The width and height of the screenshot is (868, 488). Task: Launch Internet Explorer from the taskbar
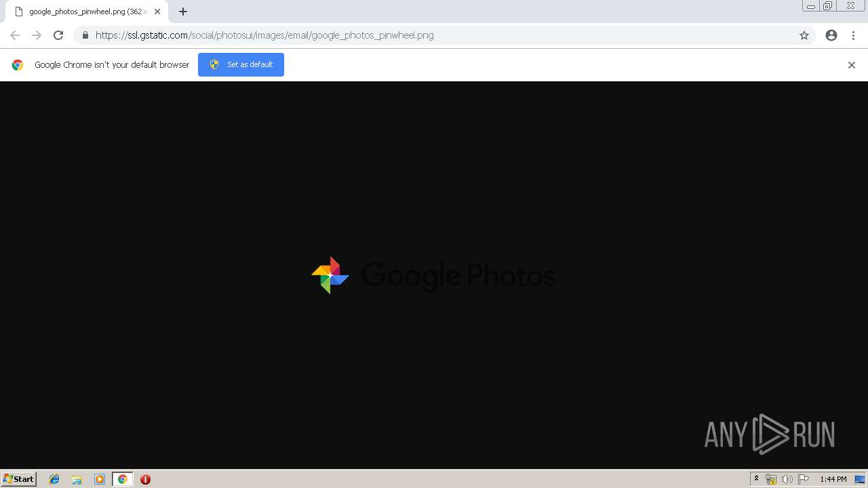pyautogui.click(x=54, y=479)
